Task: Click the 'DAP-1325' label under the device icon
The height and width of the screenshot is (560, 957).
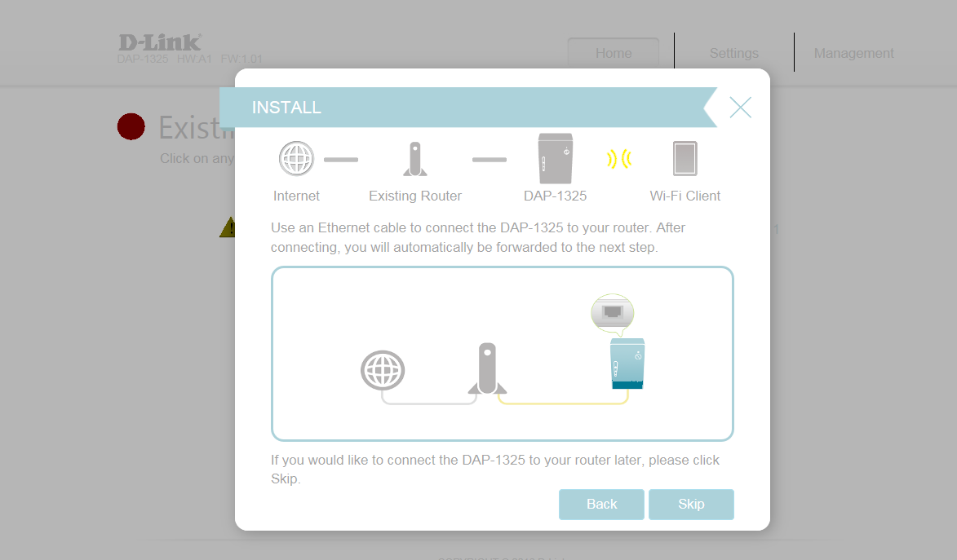Action: tap(556, 196)
